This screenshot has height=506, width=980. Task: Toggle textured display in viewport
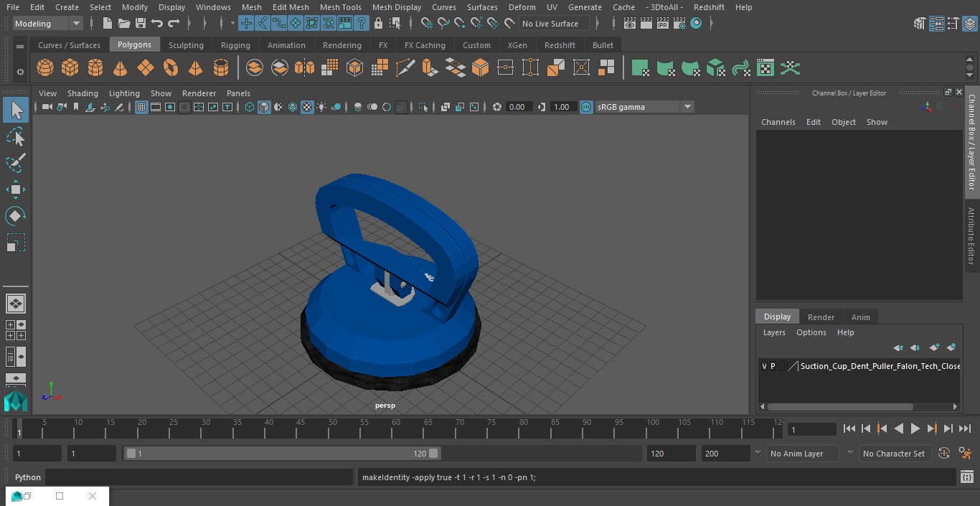click(x=307, y=107)
